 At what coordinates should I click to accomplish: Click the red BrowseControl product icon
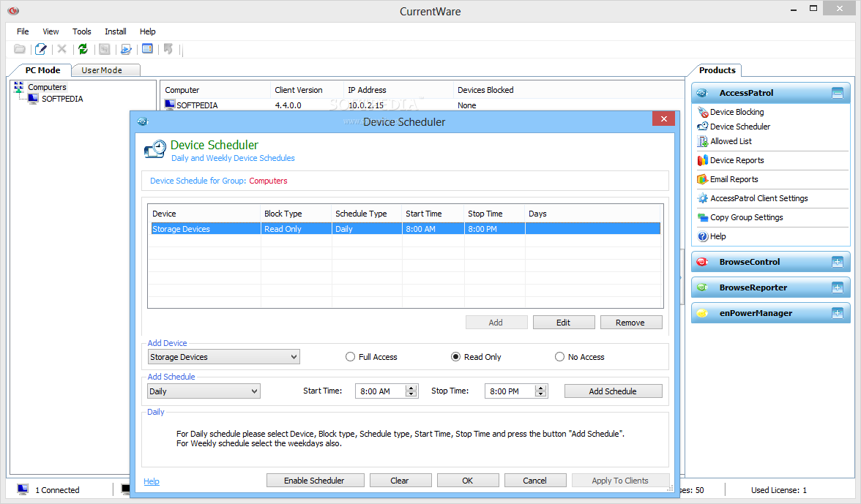(702, 262)
